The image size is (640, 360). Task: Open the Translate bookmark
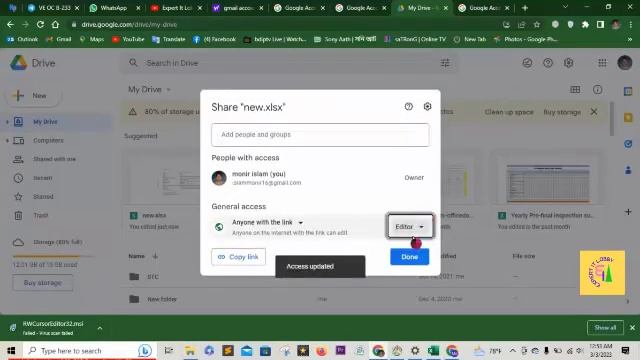[x=169, y=39]
